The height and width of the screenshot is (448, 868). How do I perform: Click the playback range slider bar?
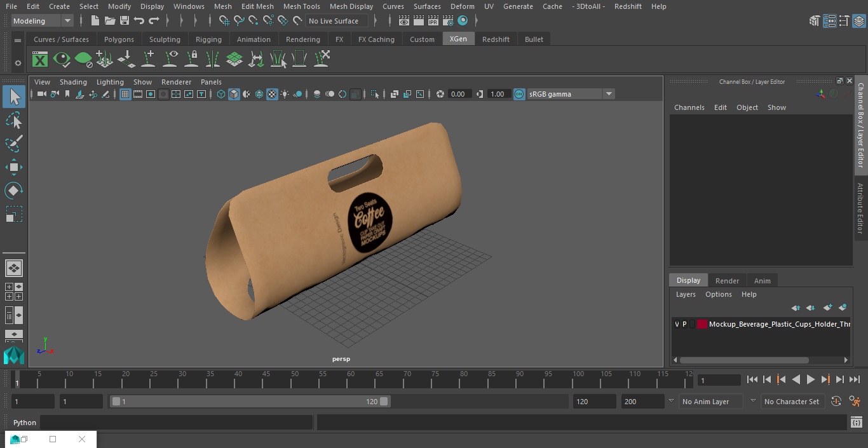250,402
